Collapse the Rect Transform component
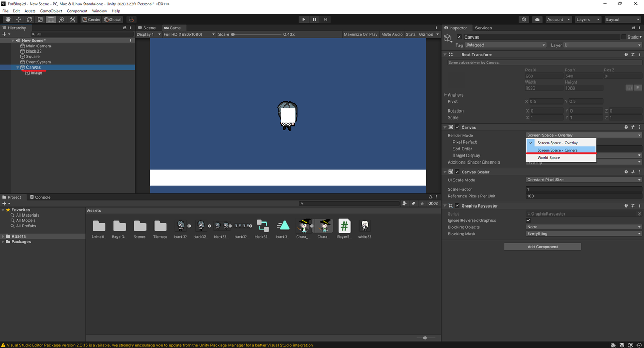This screenshot has width=644, height=348. point(445,54)
